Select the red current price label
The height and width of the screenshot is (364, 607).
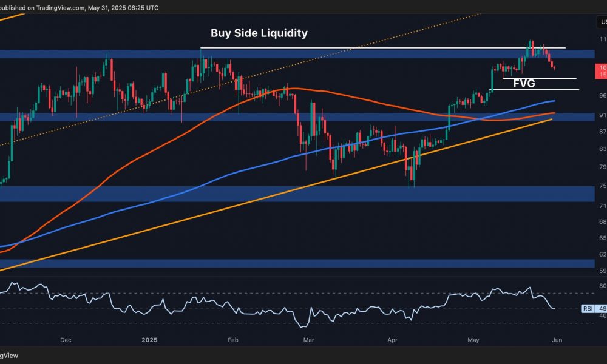click(601, 71)
